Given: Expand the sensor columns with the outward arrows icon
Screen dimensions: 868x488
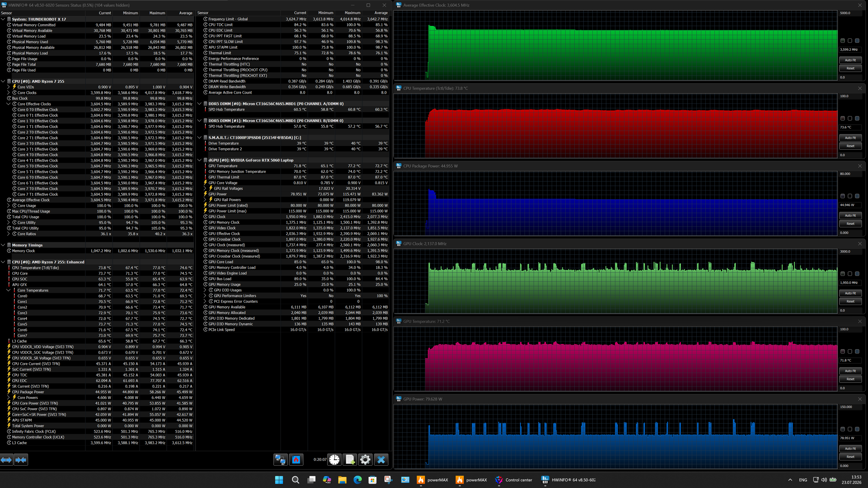Looking at the screenshot, I should coord(6,459).
